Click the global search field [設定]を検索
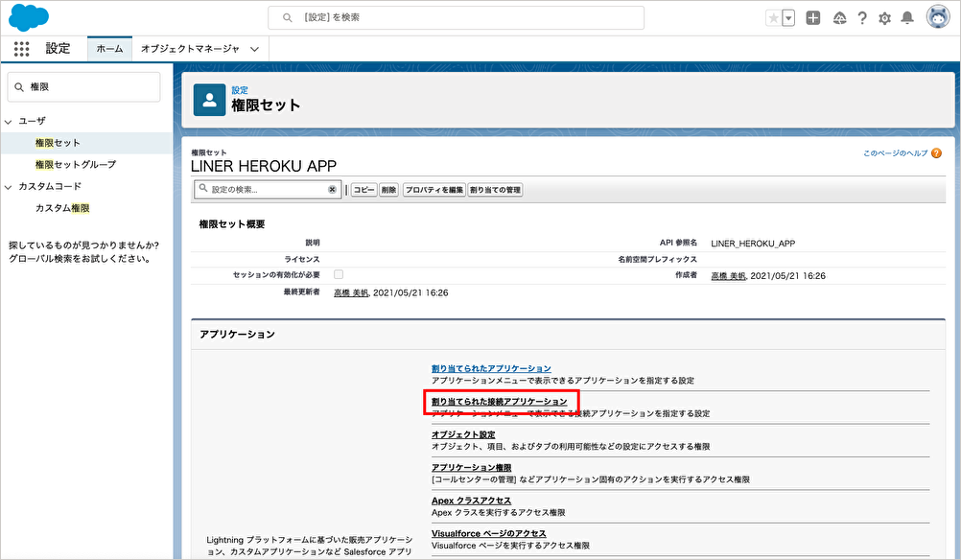 click(456, 18)
